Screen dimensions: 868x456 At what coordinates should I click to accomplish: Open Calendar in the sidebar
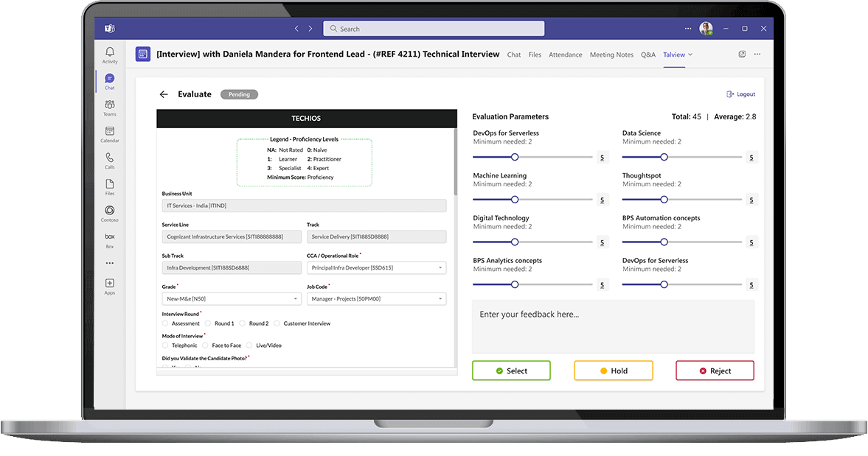pyautogui.click(x=110, y=134)
